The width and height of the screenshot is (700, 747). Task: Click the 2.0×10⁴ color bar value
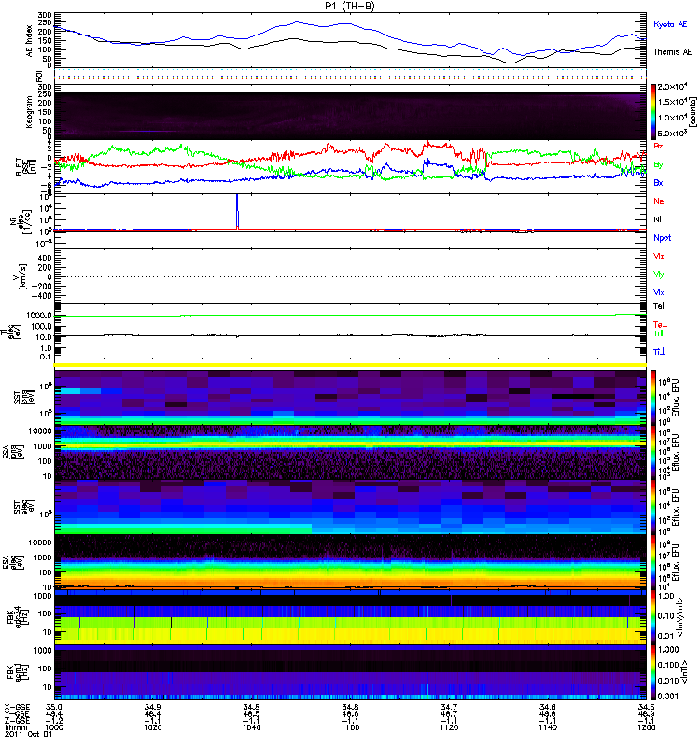pyautogui.click(x=672, y=87)
